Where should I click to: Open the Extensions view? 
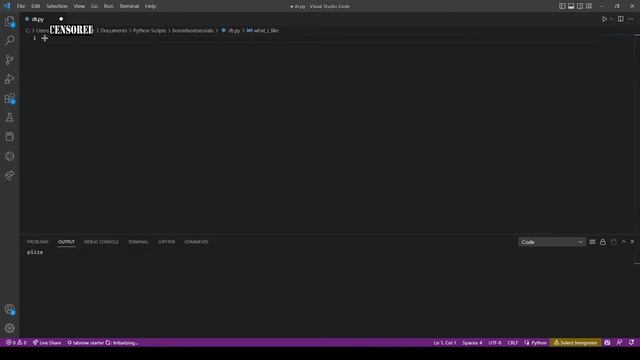[9, 98]
